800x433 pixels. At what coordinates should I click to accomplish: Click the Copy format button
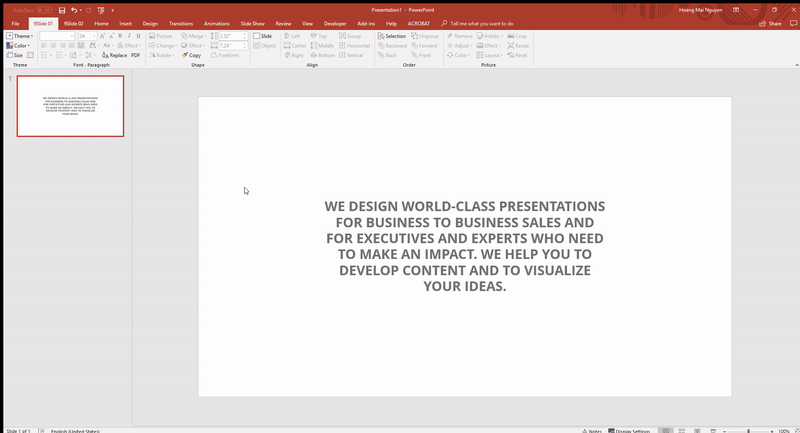pos(191,55)
